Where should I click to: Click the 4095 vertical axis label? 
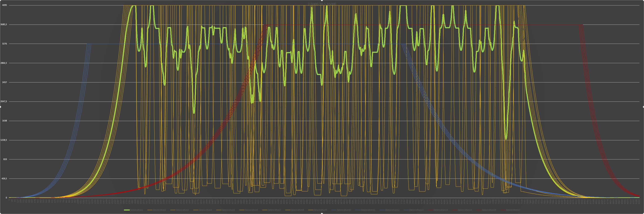pos(4,5)
